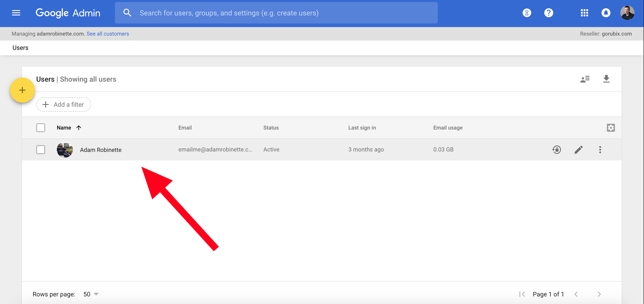
Task: Click the Showing all users heading
Action: tap(88, 79)
